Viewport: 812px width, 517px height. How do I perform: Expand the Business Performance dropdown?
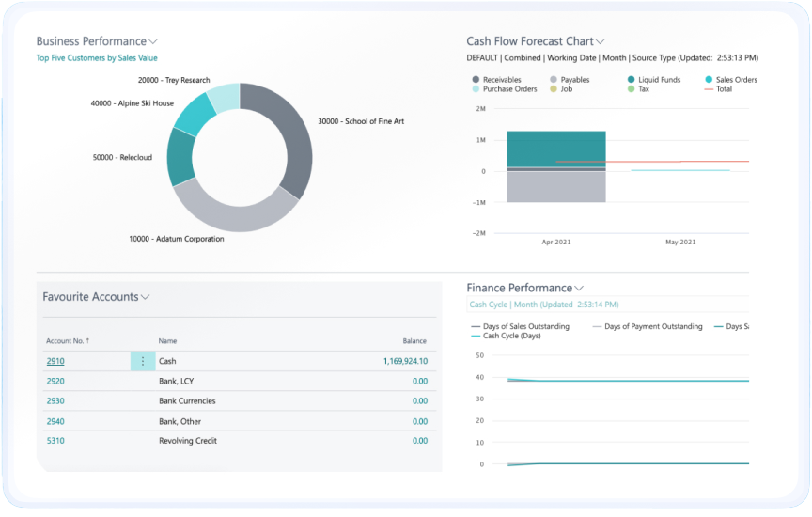pyautogui.click(x=153, y=41)
